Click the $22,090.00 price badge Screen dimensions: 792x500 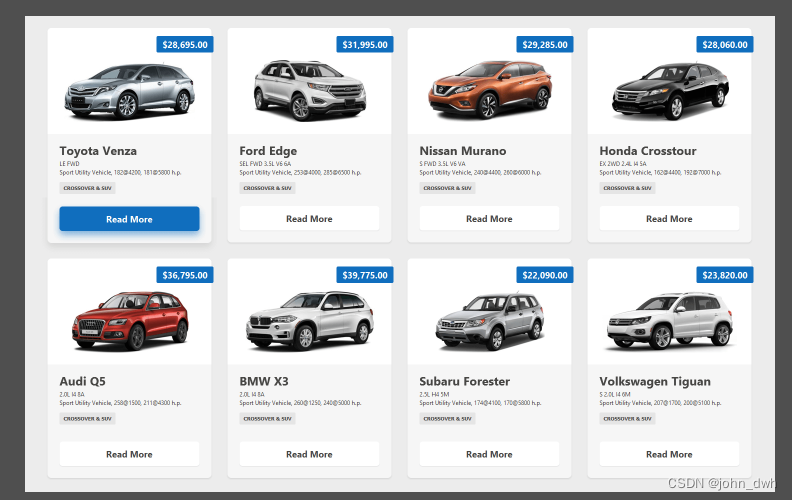coord(544,275)
